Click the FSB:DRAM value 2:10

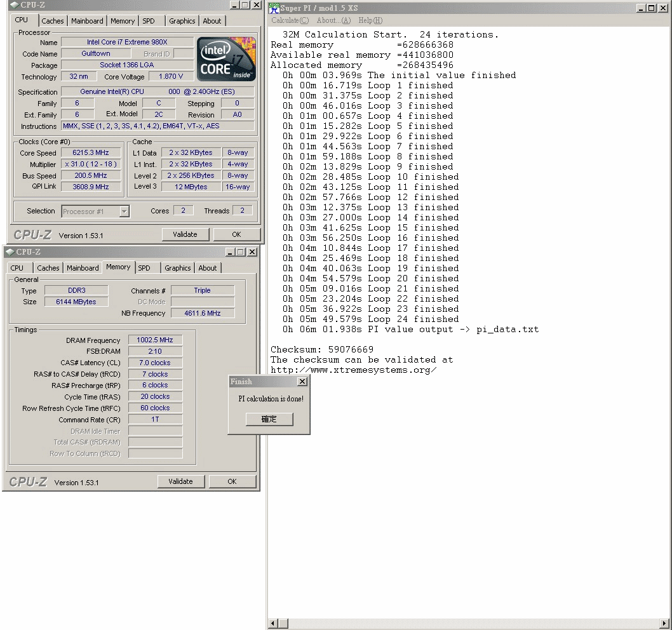coord(155,351)
